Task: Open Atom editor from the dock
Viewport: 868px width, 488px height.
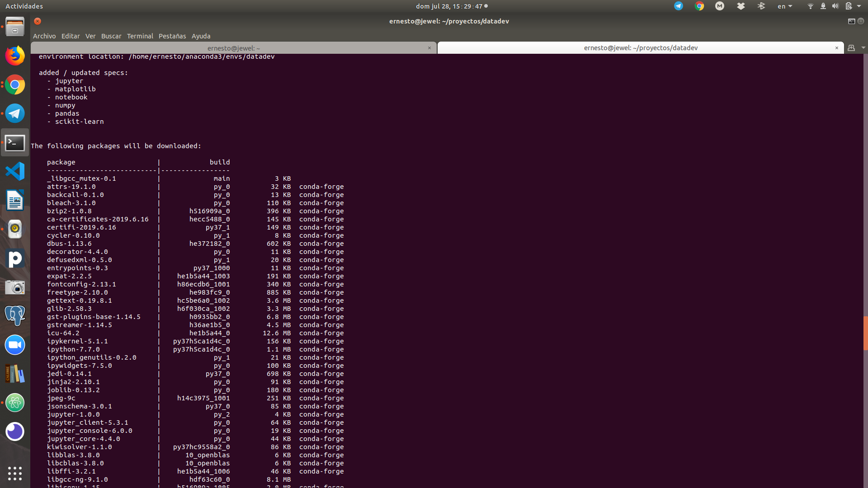Action: coord(15,403)
